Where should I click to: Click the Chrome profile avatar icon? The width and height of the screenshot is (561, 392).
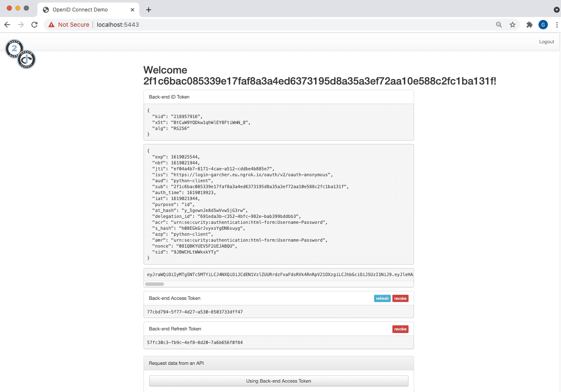click(x=543, y=25)
